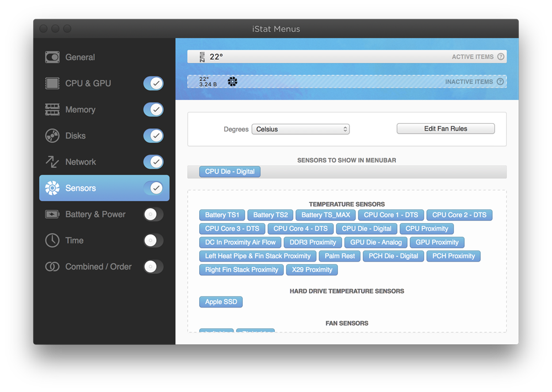
Task: Turn on the Time toggle
Action: (x=153, y=241)
